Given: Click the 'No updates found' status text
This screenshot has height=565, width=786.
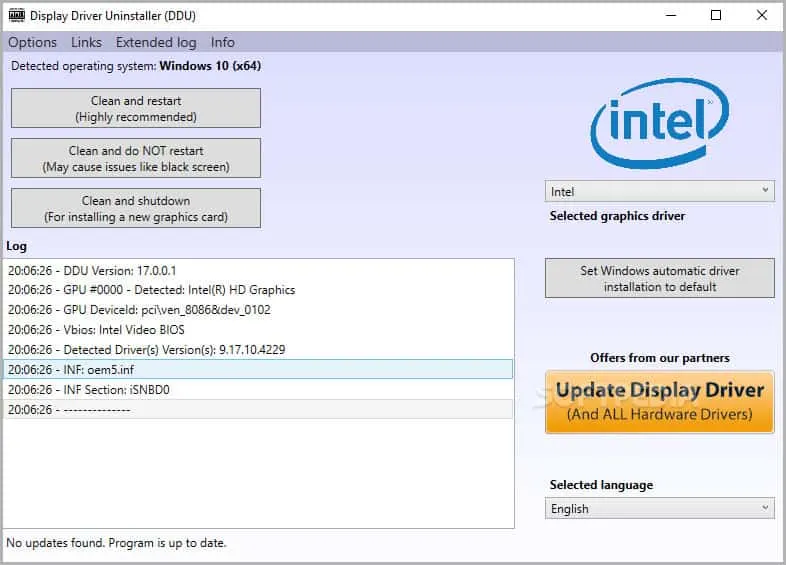Looking at the screenshot, I should (116, 543).
